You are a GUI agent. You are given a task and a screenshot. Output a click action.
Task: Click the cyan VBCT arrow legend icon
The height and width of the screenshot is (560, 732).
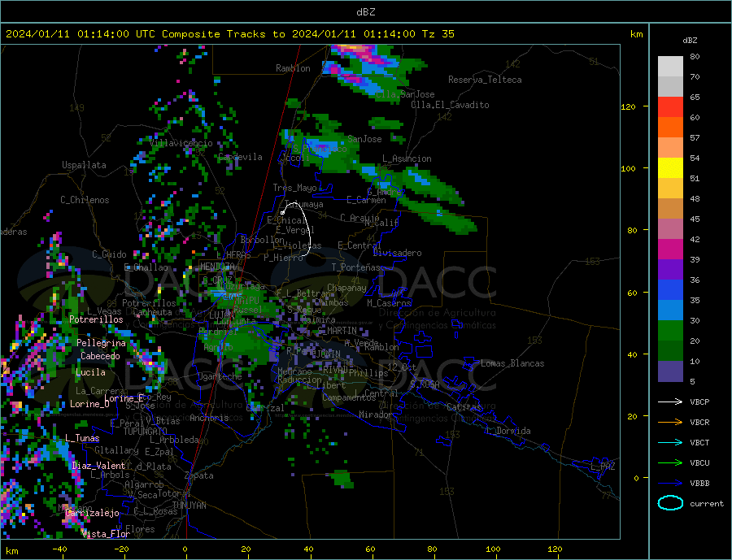point(670,442)
